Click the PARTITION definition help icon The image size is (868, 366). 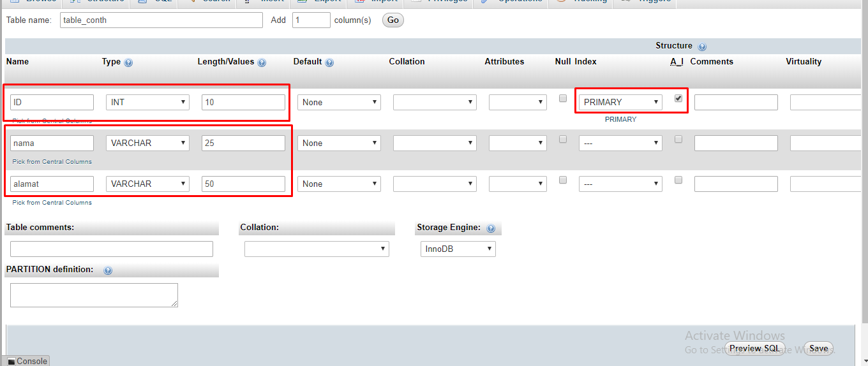[x=108, y=270]
